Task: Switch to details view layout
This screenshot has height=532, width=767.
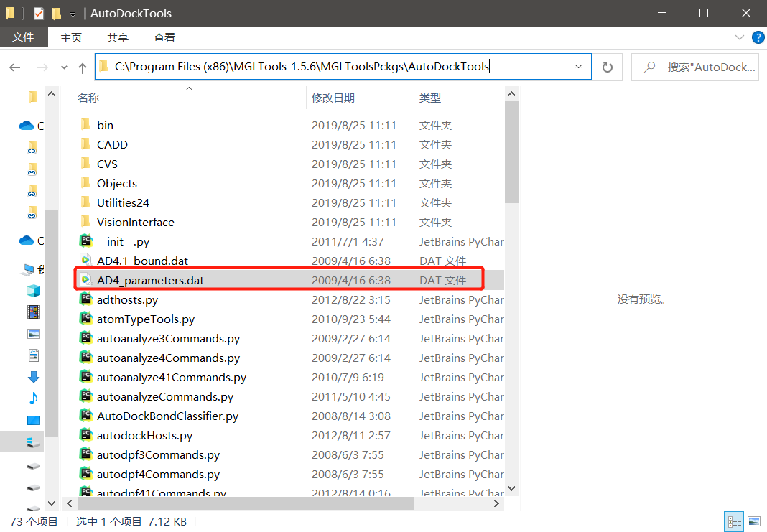Action: tap(734, 522)
